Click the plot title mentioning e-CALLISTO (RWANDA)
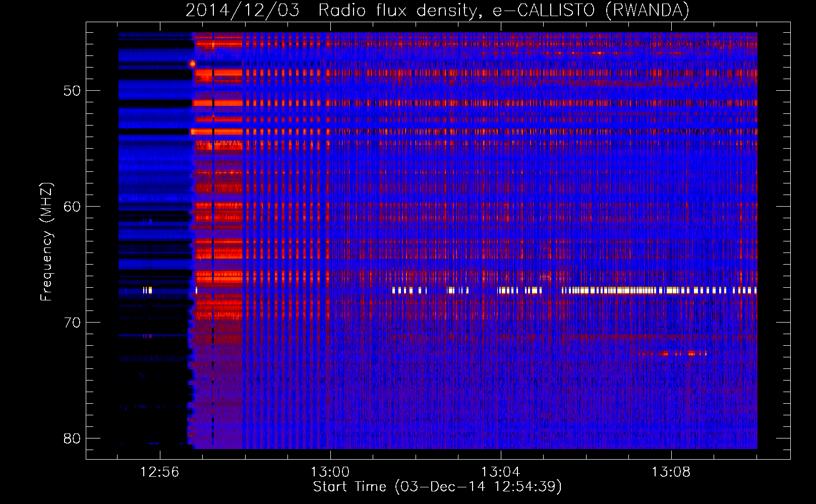Image resolution: width=816 pixels, height=504 pixels. 437,10
